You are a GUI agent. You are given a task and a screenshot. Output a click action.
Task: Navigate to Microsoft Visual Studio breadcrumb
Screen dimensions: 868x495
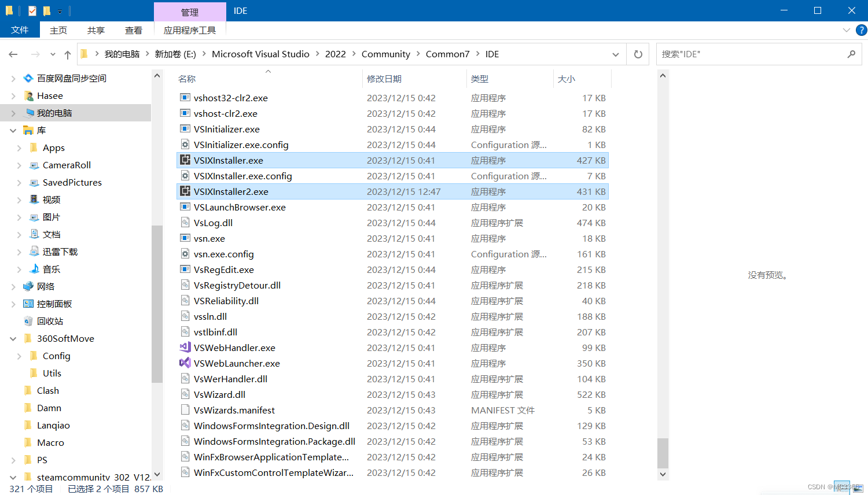(x=260, y=54)
